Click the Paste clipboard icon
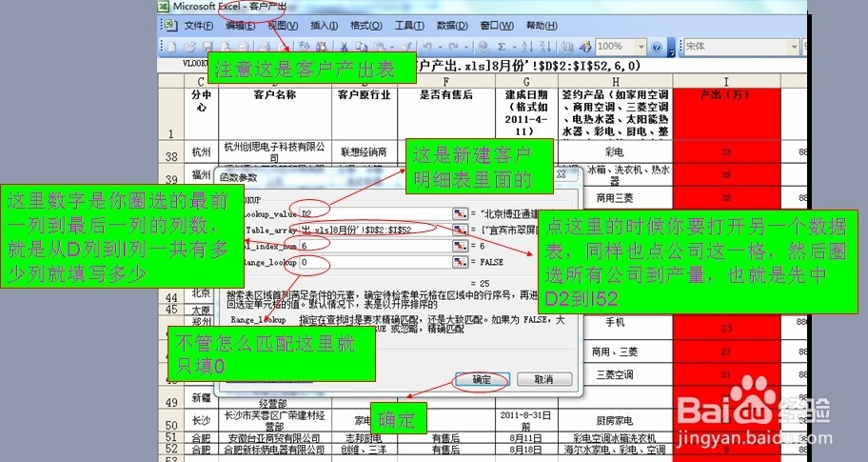 [x=379, y=47]
